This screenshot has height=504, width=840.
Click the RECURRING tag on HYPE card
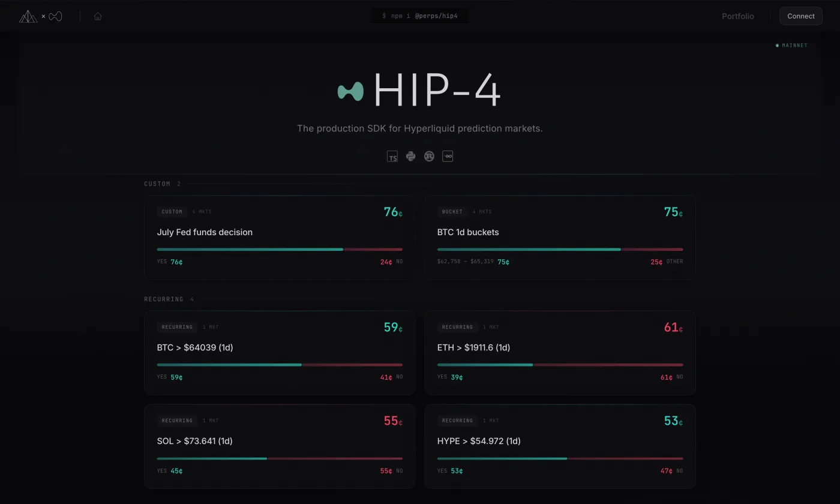[457, 421]
